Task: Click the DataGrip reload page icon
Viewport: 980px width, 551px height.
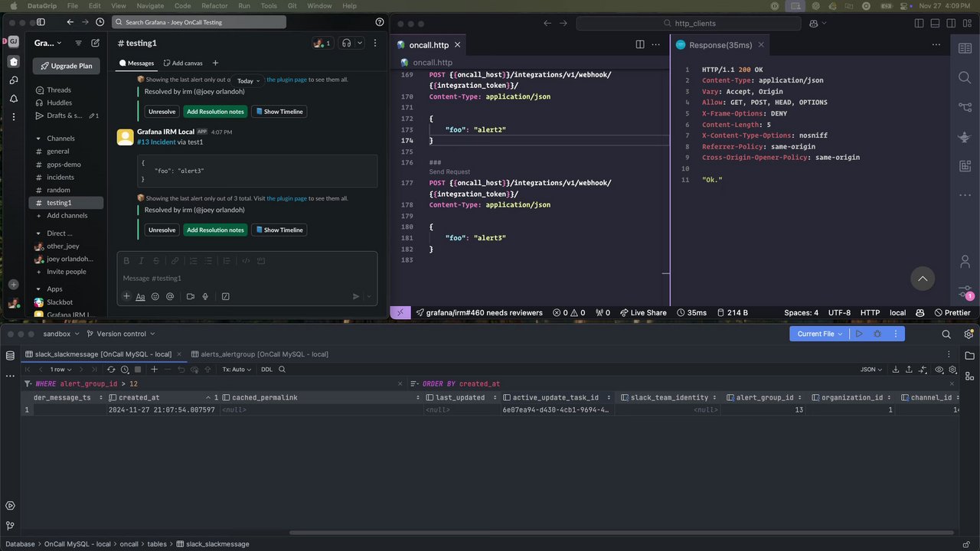Action: click(111, 370)
